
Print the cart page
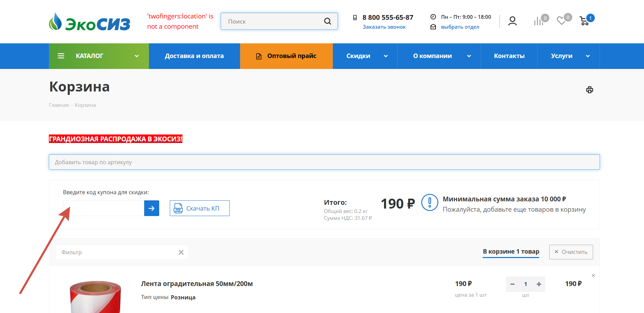coord(590,90)
